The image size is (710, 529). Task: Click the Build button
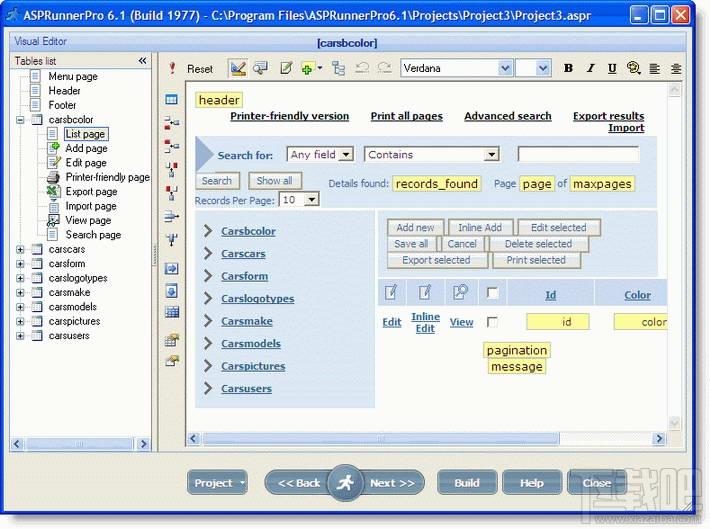[467, 483]
